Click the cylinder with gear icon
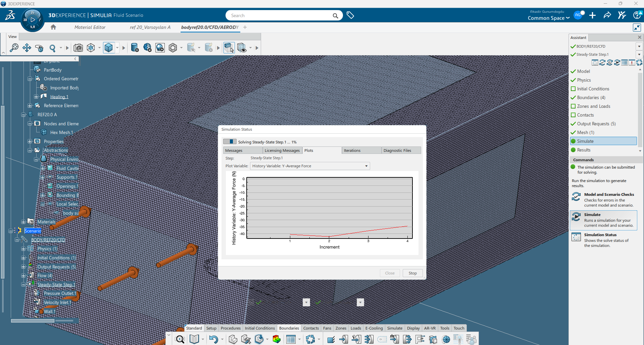The width and height of the screenshot is (644, 345). [135, 48]
